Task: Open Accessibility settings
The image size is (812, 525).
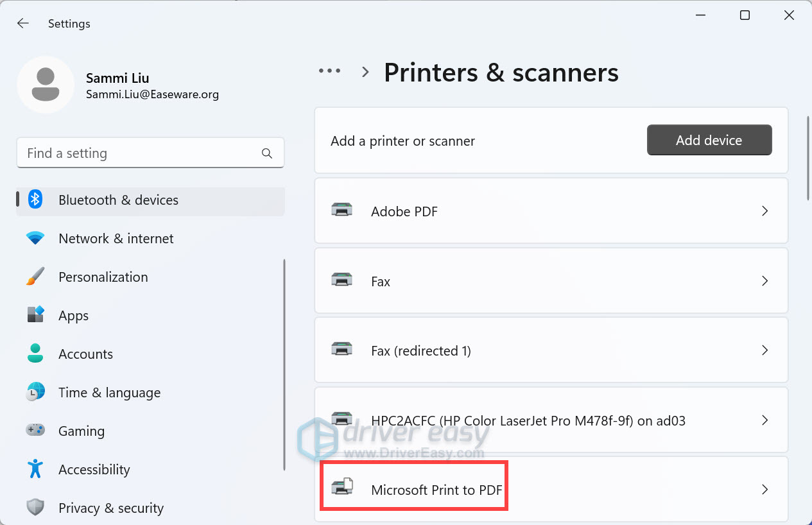Action: tap(94, 469)
